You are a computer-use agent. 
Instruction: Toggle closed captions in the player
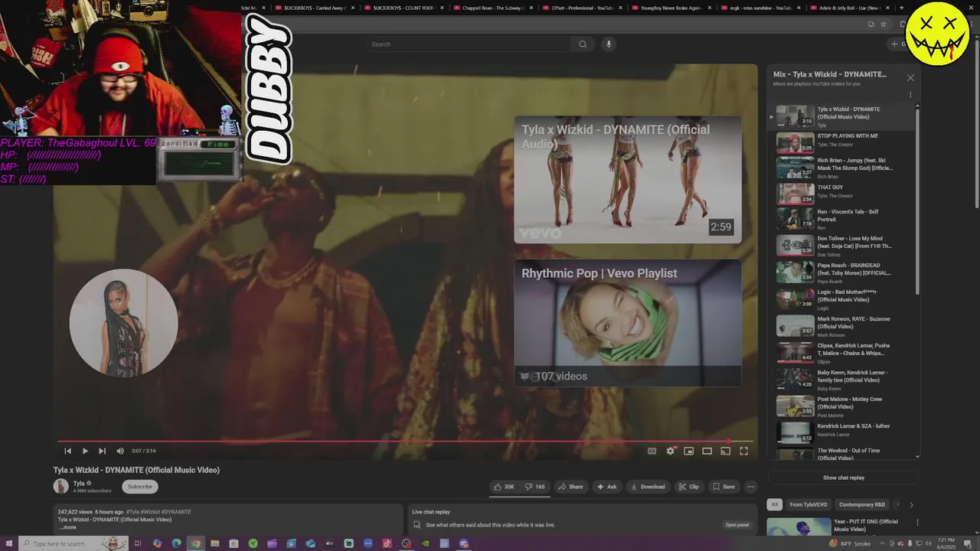[x=652, y=451]
